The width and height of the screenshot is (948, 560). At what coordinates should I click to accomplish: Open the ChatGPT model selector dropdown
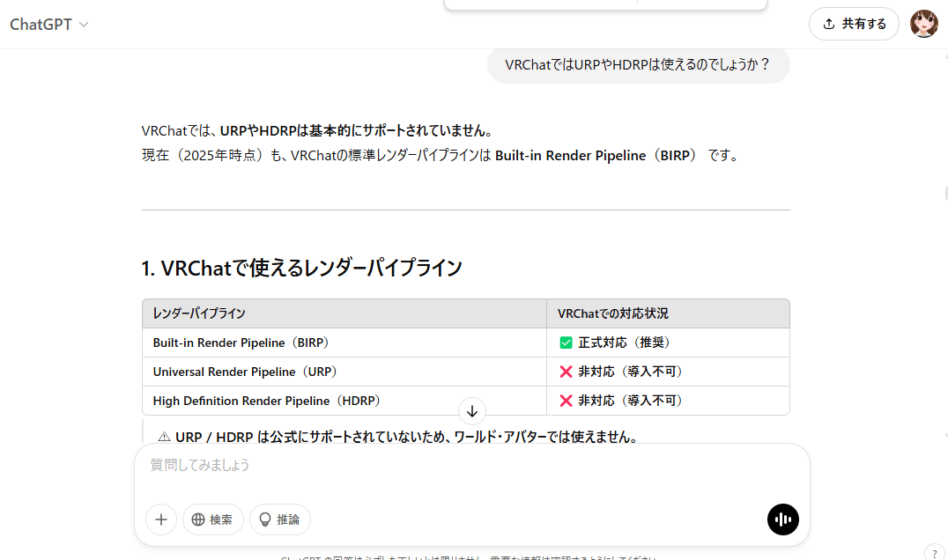(49, 24)
